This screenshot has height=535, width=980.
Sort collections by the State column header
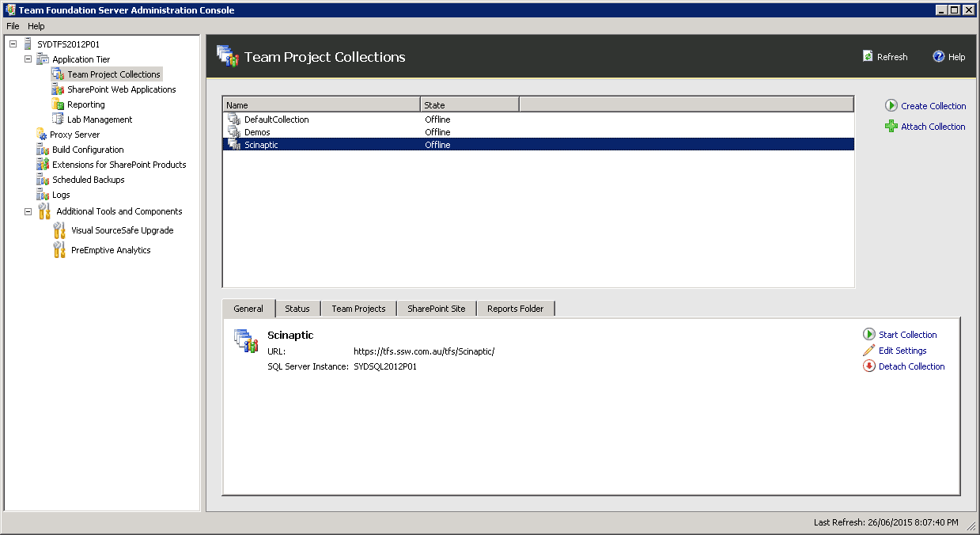point(469,104)
